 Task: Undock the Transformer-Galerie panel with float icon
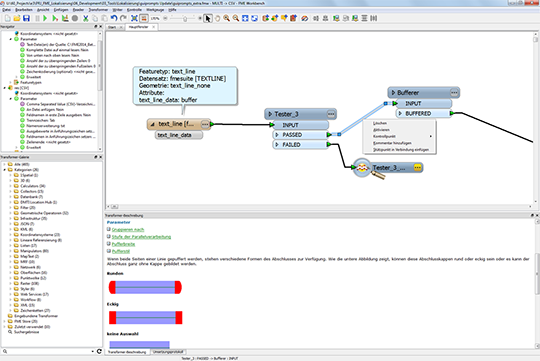click(96, 157)
